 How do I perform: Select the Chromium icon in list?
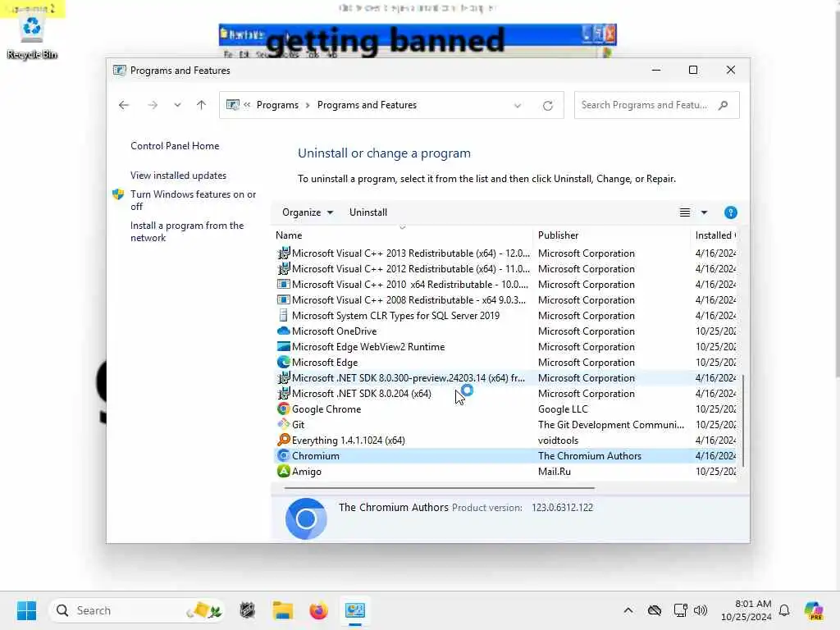tap(283, 456)
